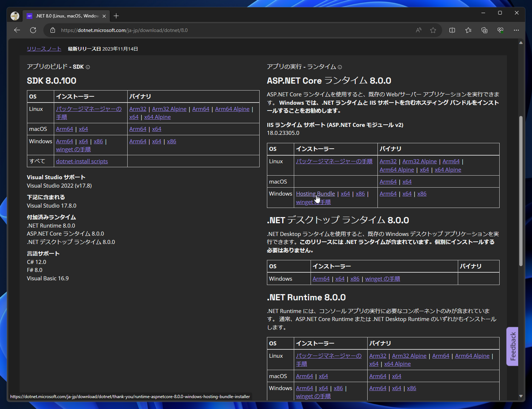Screen dimensions: 532x409
Task: Click the site lock icon in address bar
Action: point(53,30)
